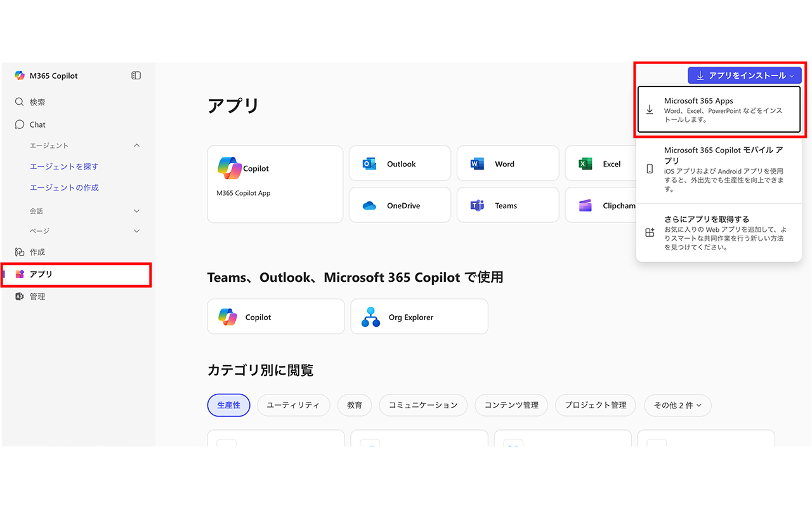Click the Outlook app icon
This screenshot has width=812, height=508.
click(369, 164)
